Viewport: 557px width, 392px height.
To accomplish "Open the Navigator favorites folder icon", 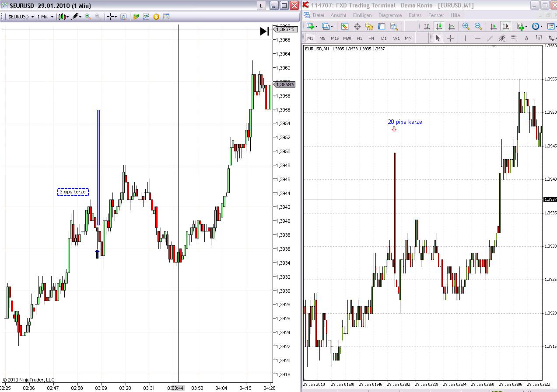I will [369, 27].
